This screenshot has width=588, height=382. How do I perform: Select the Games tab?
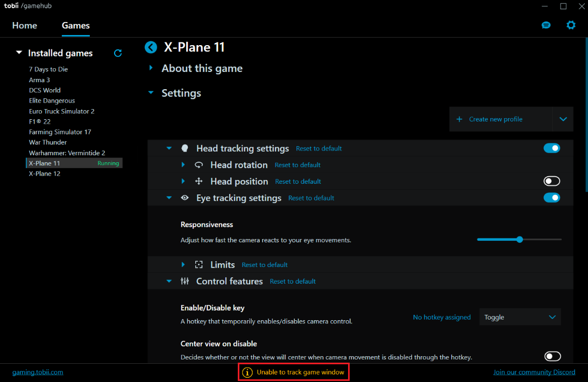coord(76,25)
